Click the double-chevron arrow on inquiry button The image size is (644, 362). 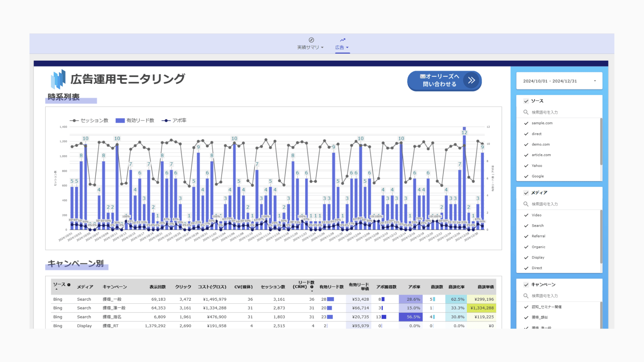471,80
